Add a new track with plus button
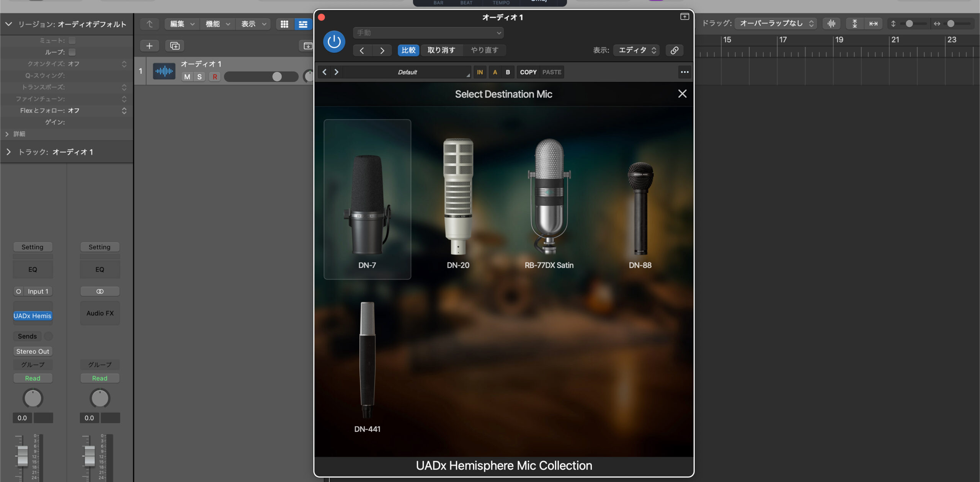Viewport: 980px width, 482px height. click(x=149, y=46)
